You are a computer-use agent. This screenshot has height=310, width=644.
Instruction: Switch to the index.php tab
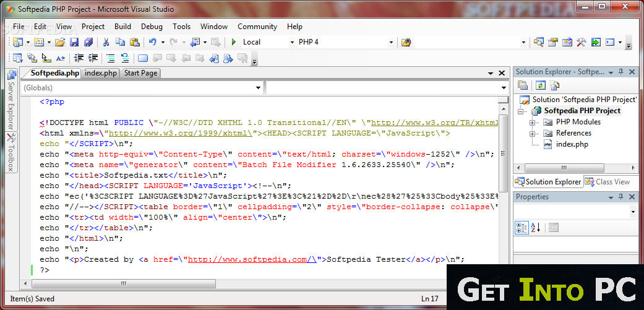101,74
